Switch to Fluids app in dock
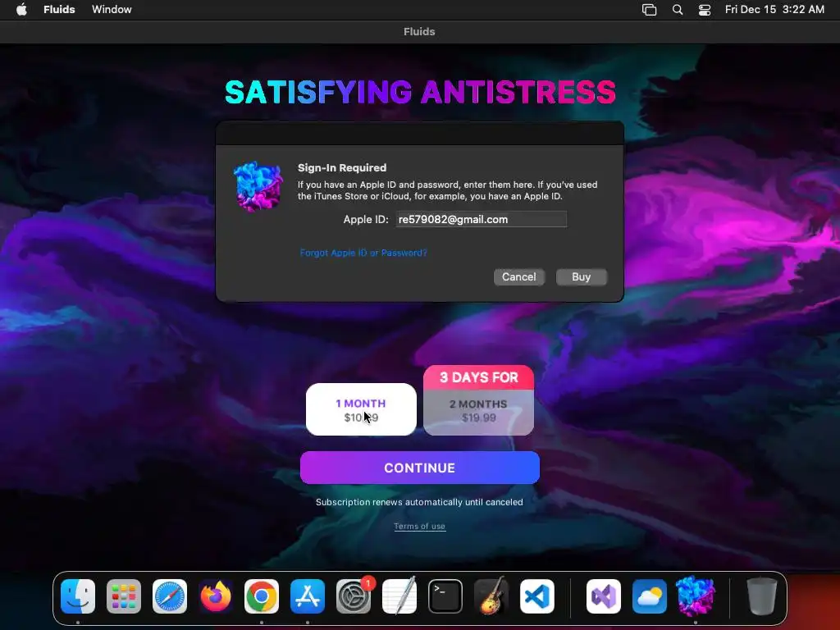Viewport: 840px width, 630px height. tap(696, 596)
